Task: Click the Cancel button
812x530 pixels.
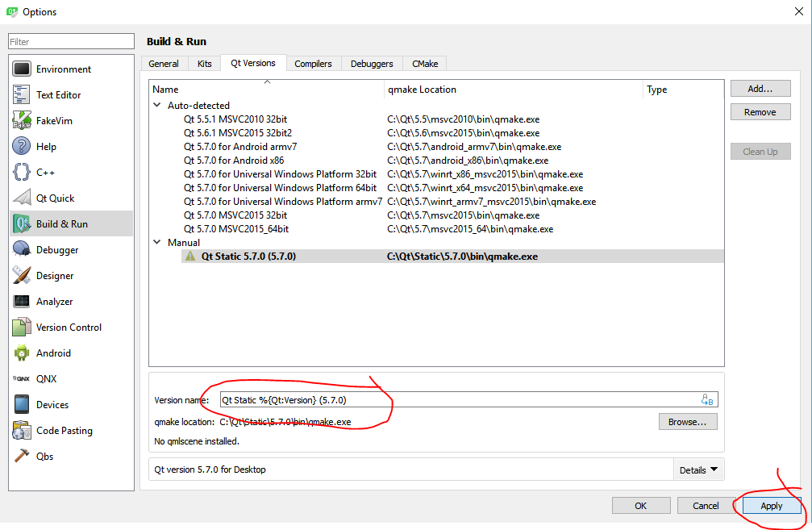Action: click(706, 506)
